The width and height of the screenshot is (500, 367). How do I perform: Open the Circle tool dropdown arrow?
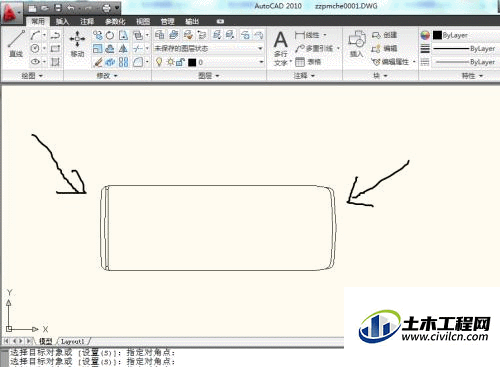click(x=44, y=49)
